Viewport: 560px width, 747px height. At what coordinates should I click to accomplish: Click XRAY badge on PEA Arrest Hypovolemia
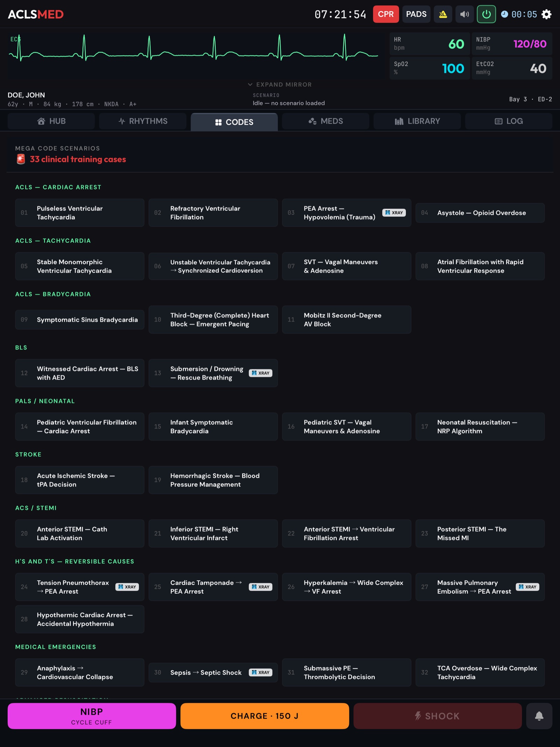[x=394, y=213]
